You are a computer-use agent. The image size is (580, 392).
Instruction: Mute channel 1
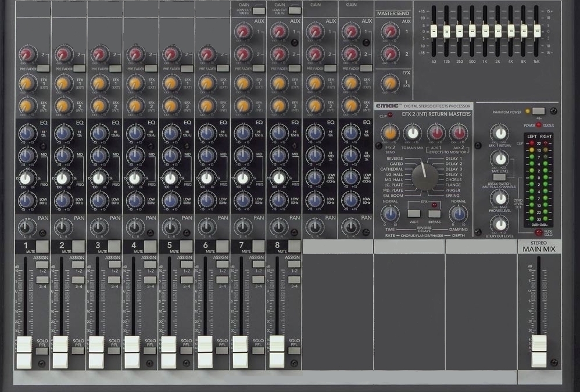coord(42,246)
